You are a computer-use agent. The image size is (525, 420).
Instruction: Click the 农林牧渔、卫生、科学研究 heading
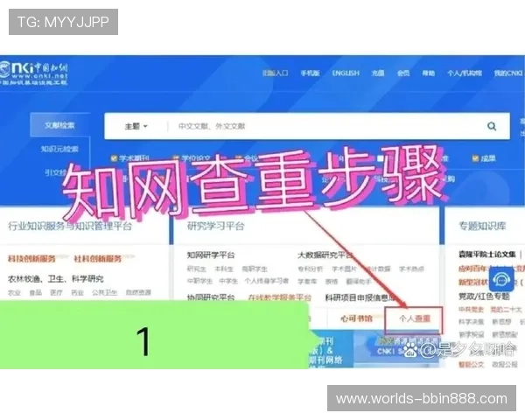click(56, 278)
